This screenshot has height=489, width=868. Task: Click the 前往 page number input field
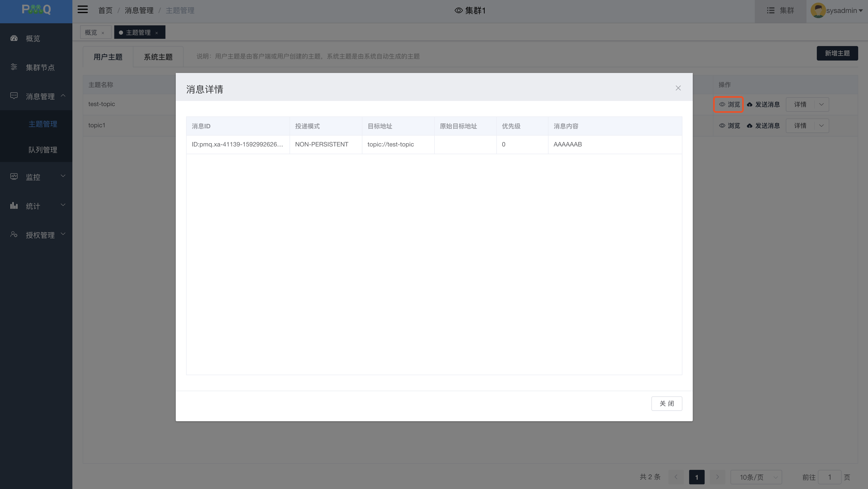point(829,477)
